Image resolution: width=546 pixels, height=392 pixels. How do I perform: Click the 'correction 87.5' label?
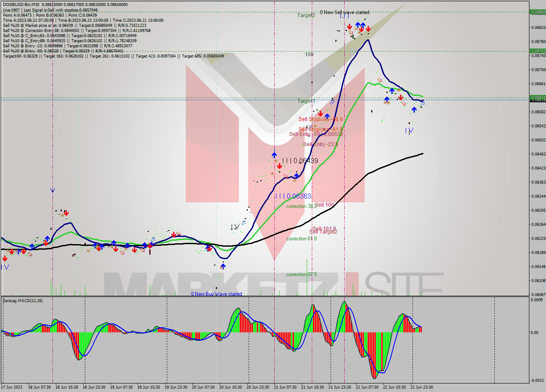click(302, 274)
